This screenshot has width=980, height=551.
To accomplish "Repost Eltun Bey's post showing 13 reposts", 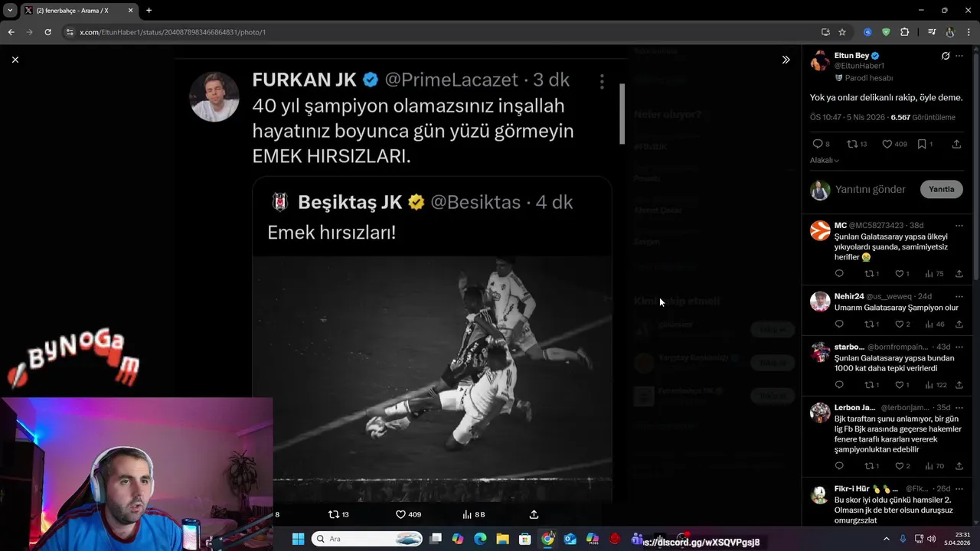I will pyautogui.click(x=852, y=144).
